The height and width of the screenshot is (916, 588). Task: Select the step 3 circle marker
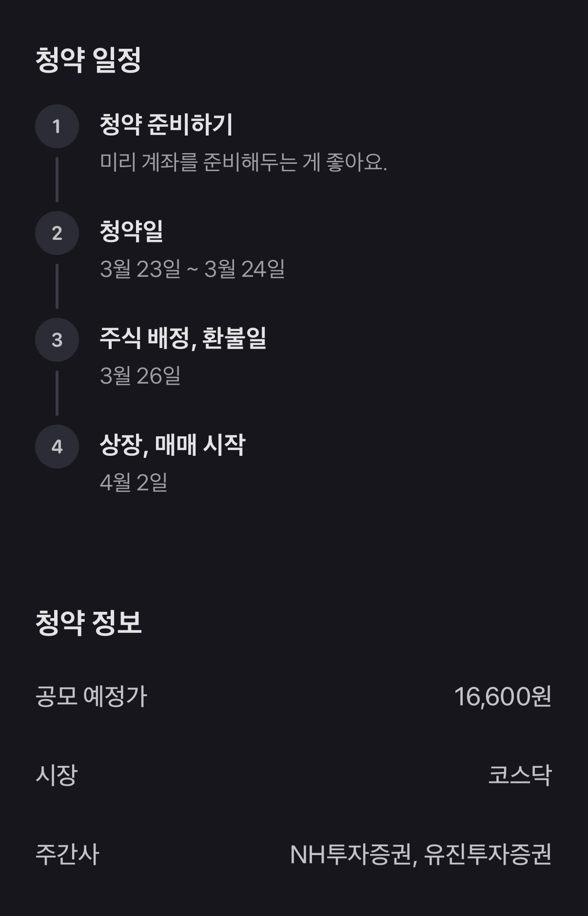[x=57, y=340]
